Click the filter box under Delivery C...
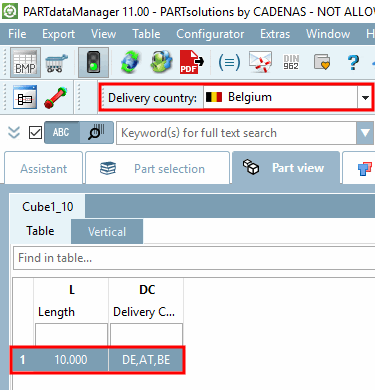Image resolution: width=375 pixels, height=390 pixels. 146,334
